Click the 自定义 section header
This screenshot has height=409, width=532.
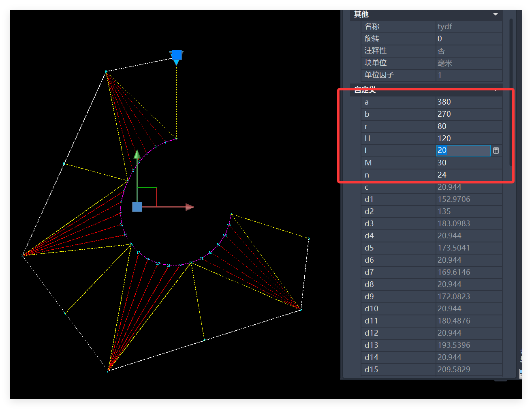(426, 90)
